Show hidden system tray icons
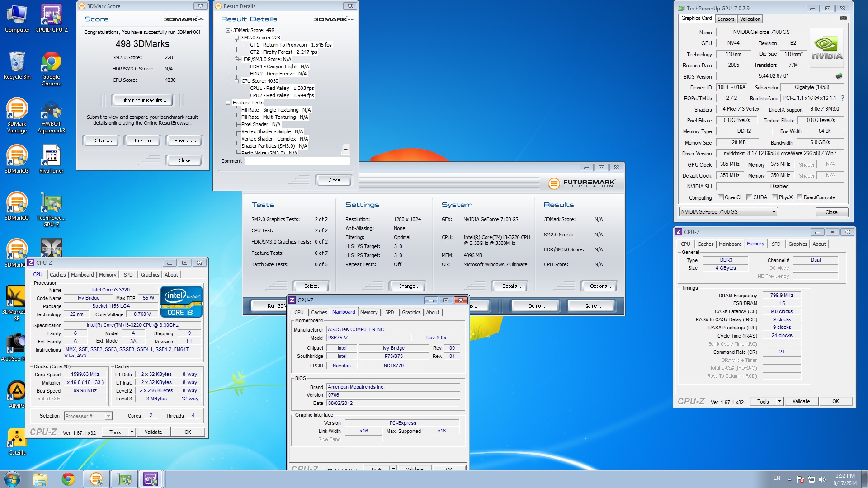The height and width of the screenshot is (488, 868). pos(789,479)
